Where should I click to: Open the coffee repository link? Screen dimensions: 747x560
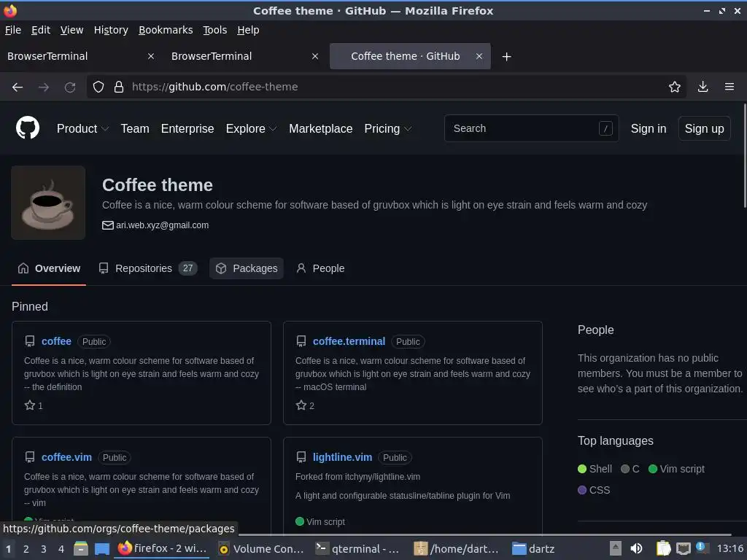56,341
